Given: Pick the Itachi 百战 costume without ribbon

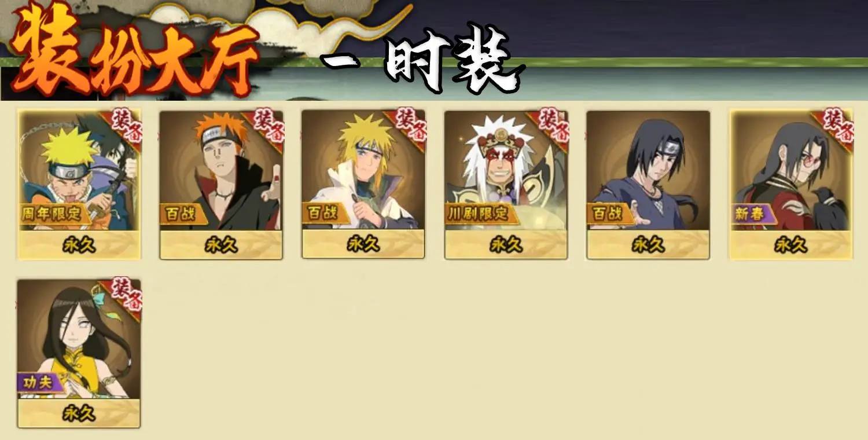Looking at the screenshot, I should click(x=648, y=185).
